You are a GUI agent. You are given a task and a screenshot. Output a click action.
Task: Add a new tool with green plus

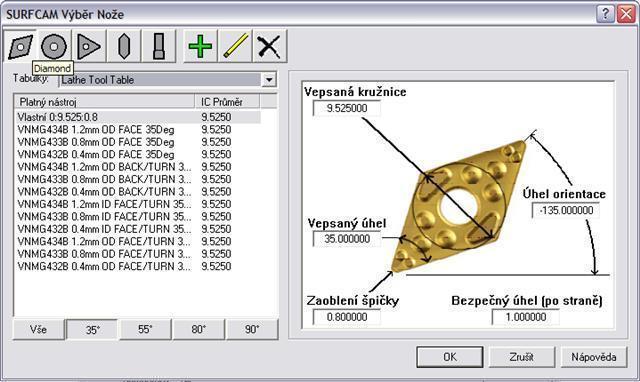200,46
